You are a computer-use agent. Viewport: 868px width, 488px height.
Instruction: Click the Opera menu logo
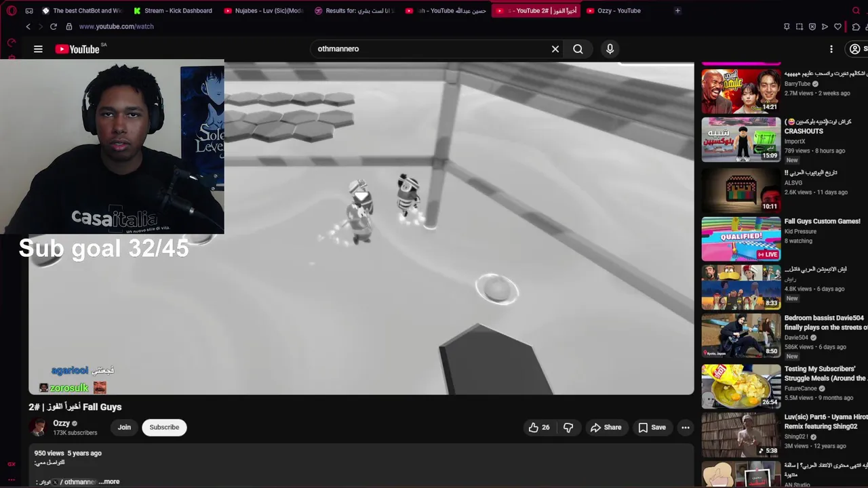click(12, 11)
